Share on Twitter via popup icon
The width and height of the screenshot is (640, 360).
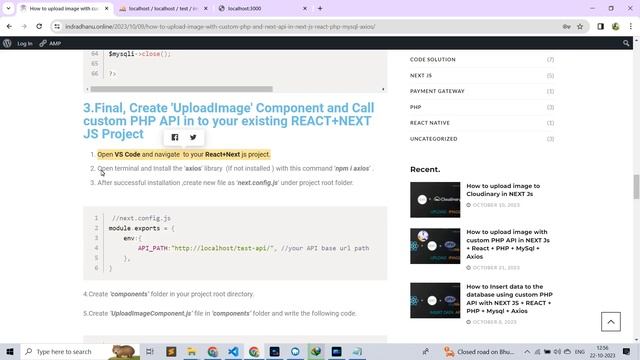pyautogui.click(x=193, y=137)
